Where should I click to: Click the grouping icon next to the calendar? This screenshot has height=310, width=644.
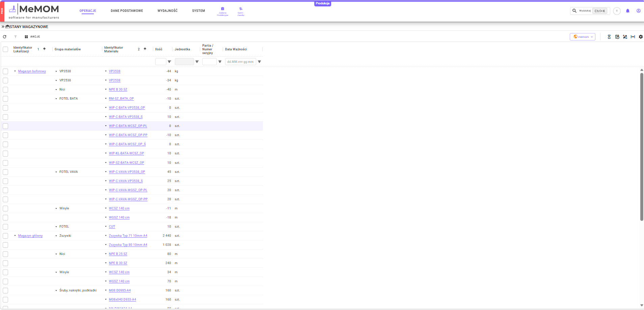625,37
